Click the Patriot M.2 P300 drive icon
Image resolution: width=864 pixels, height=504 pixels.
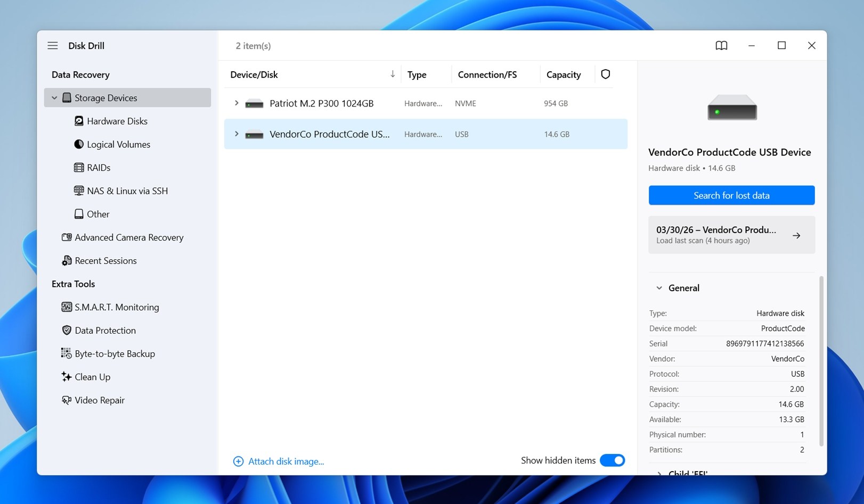click(254, 104)
